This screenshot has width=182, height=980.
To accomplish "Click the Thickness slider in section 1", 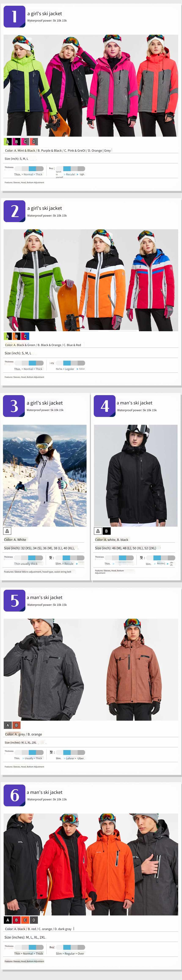I will coord(32,169).
